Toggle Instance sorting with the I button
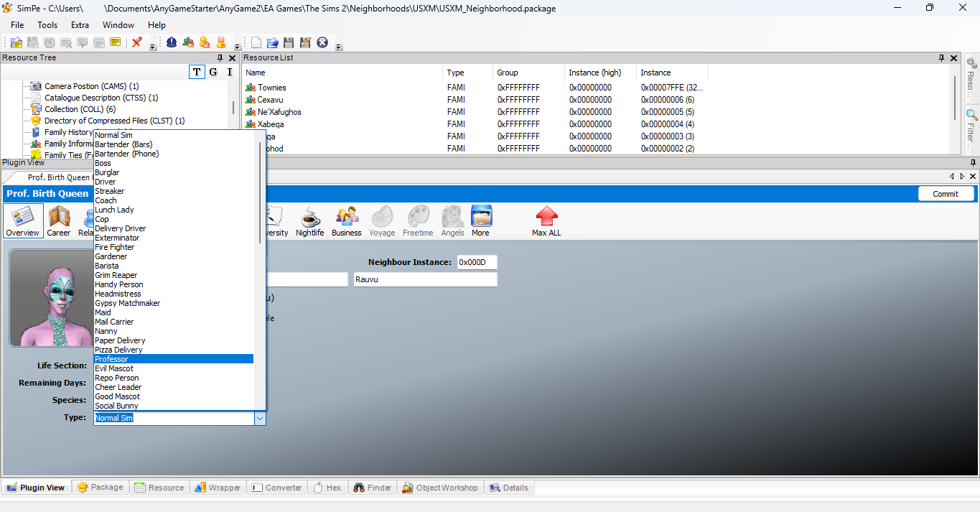The height and width of the screenshot is (512, 980). click(229, 72)
